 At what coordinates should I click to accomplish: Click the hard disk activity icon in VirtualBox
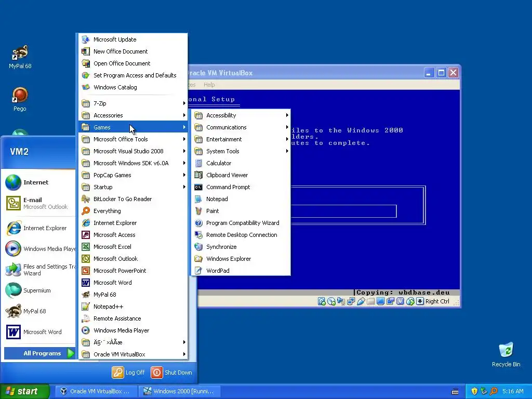coord(321,301)
